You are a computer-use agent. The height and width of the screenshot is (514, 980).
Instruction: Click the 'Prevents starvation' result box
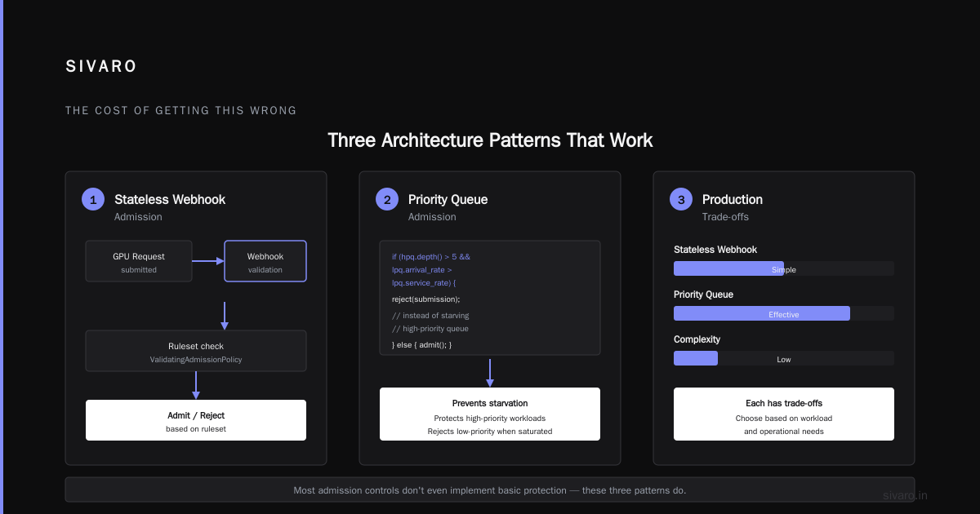click(490, 414)
